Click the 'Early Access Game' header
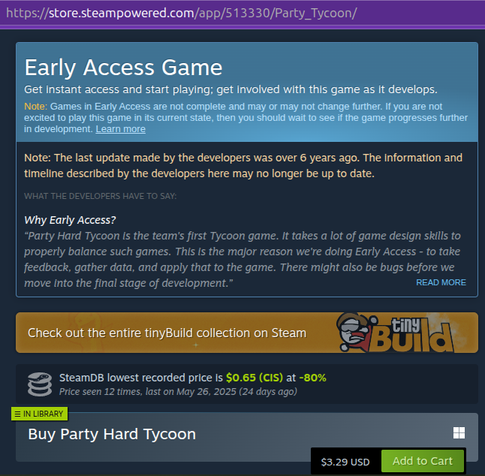The width and height of the screenshot is (485, 476). [123, 68]
